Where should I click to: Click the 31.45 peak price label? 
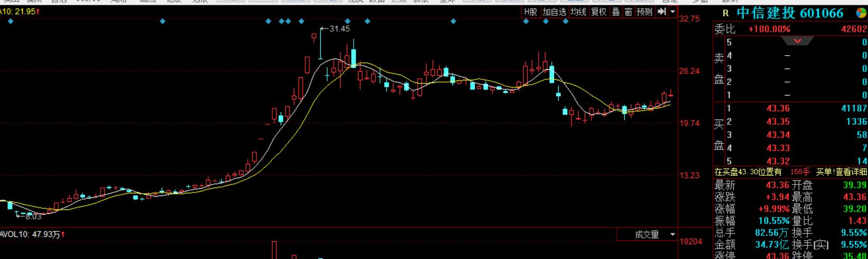pos(339,29)
